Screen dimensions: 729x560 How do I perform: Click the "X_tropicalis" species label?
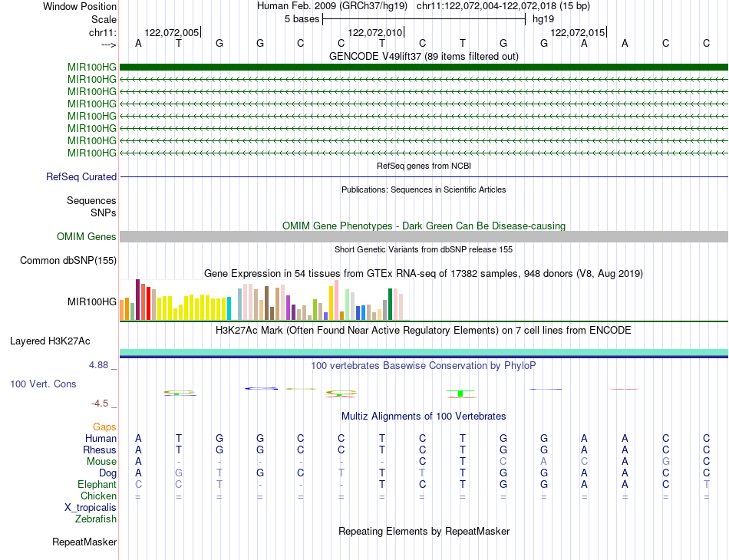pyautogui.click(x=91, y=508)
